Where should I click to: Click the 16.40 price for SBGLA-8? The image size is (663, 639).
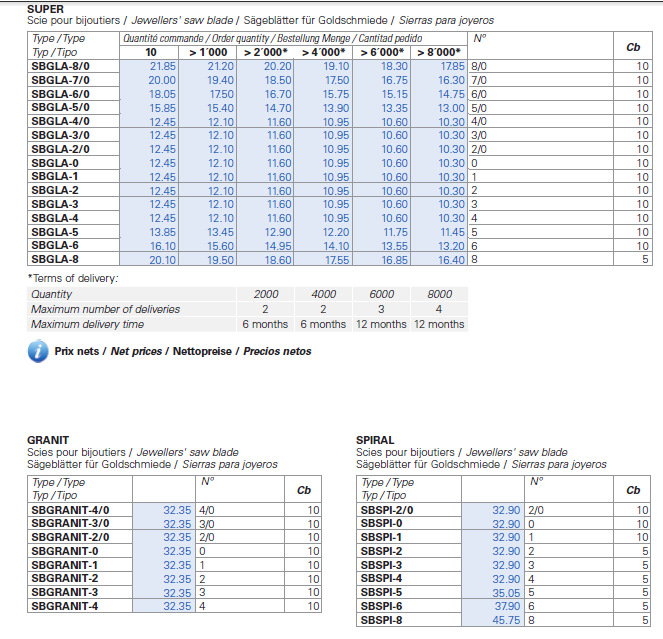[451, 260]
